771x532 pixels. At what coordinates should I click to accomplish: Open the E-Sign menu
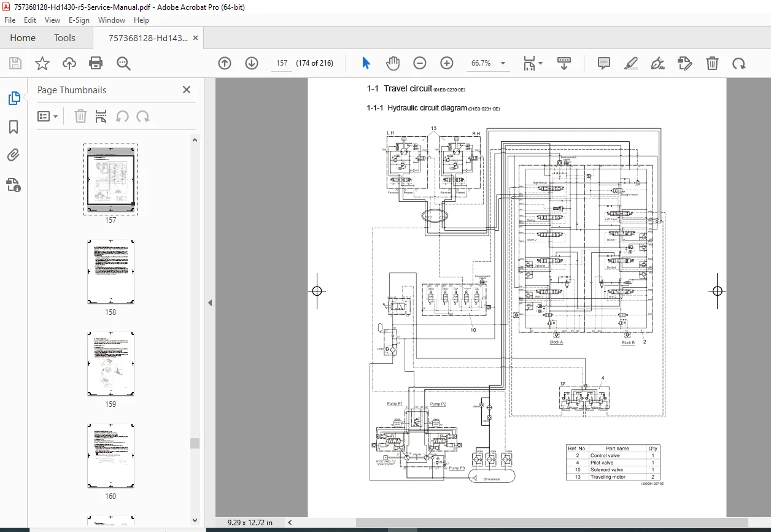[x=79, y=20]
